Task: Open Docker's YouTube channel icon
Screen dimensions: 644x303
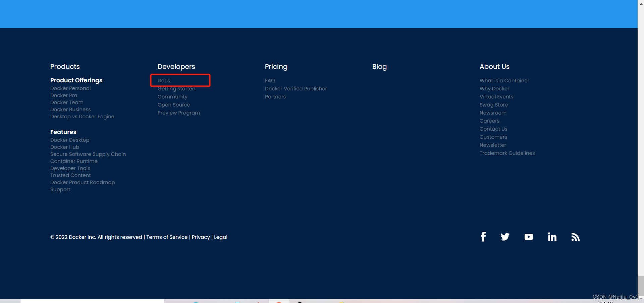Action: point(529,237)
